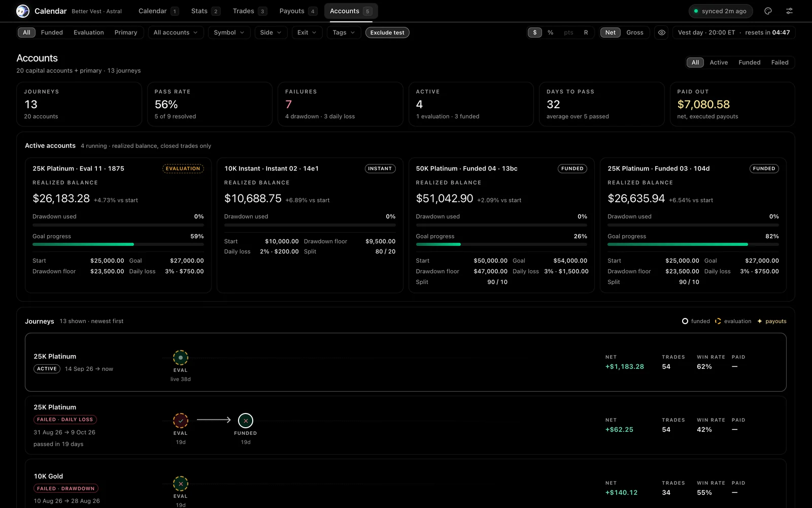
Task: Click the payouts legend star icon
Action: point(760,321)
